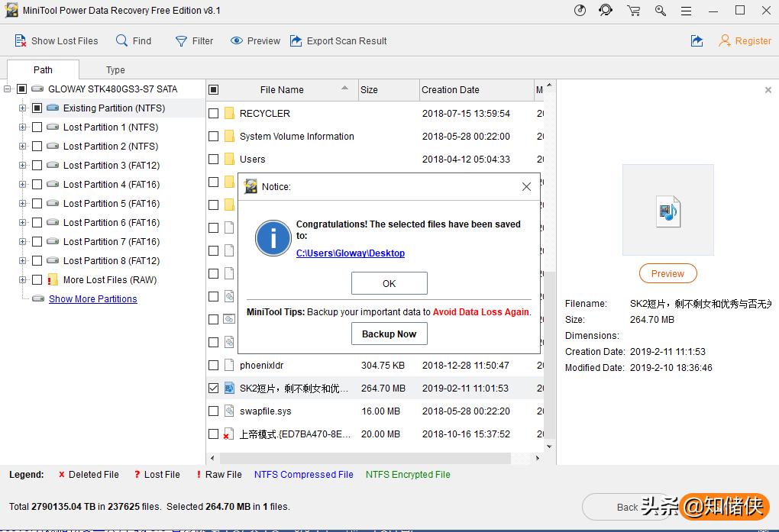Click the horizontal scrollbar under file list

367,459
